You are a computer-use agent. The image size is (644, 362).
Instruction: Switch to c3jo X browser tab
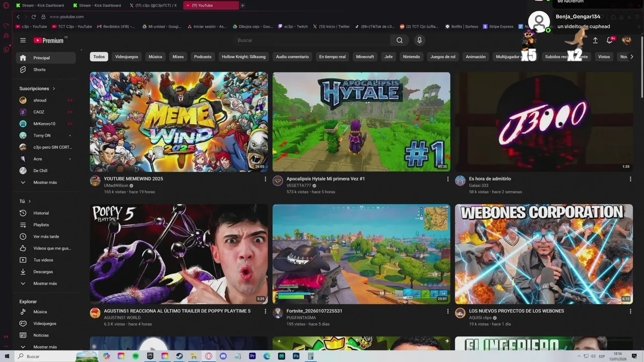point(154,6)
